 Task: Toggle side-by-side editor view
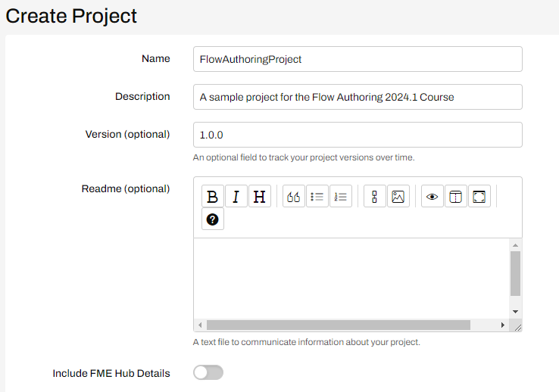(x=456, y=196)
